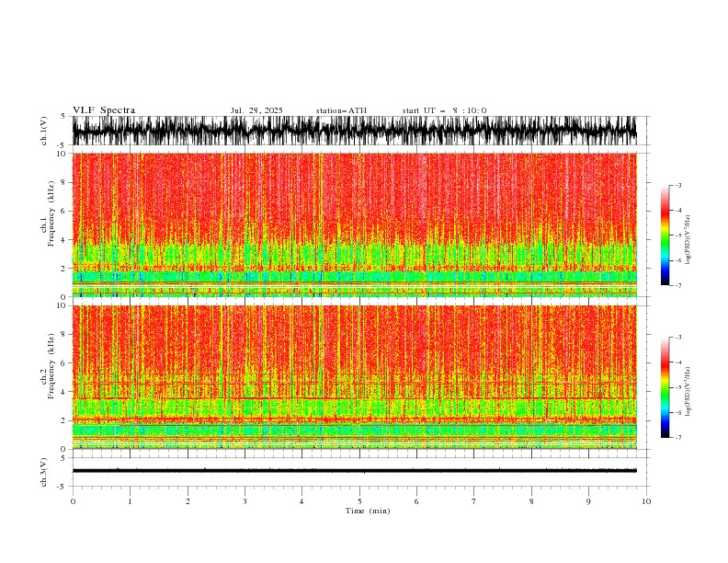Click the 'ch.3(V)' waveform axis label
The image size is (728, 563).
[x=44, y=472]
